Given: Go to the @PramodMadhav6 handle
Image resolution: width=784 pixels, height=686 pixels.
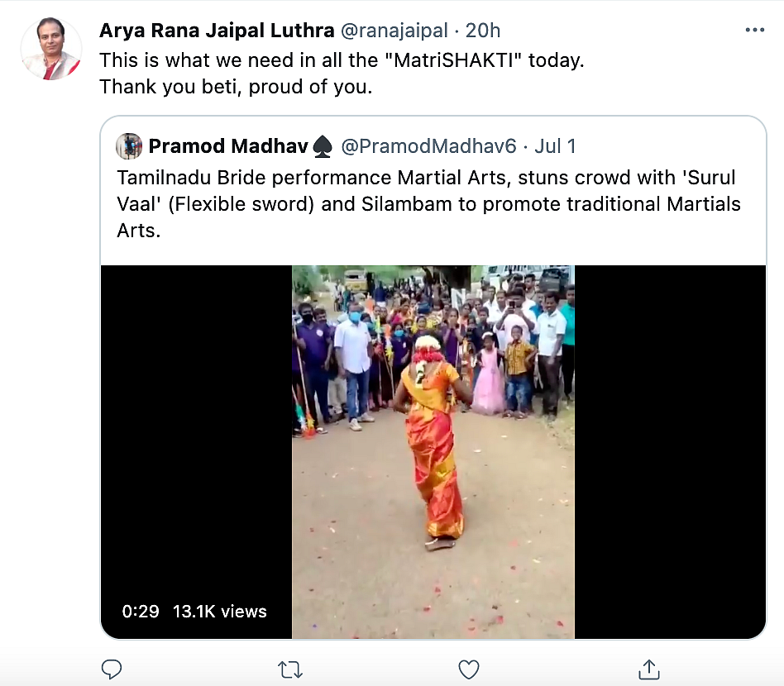Looking at the screenshot, I should pos(428,147).
